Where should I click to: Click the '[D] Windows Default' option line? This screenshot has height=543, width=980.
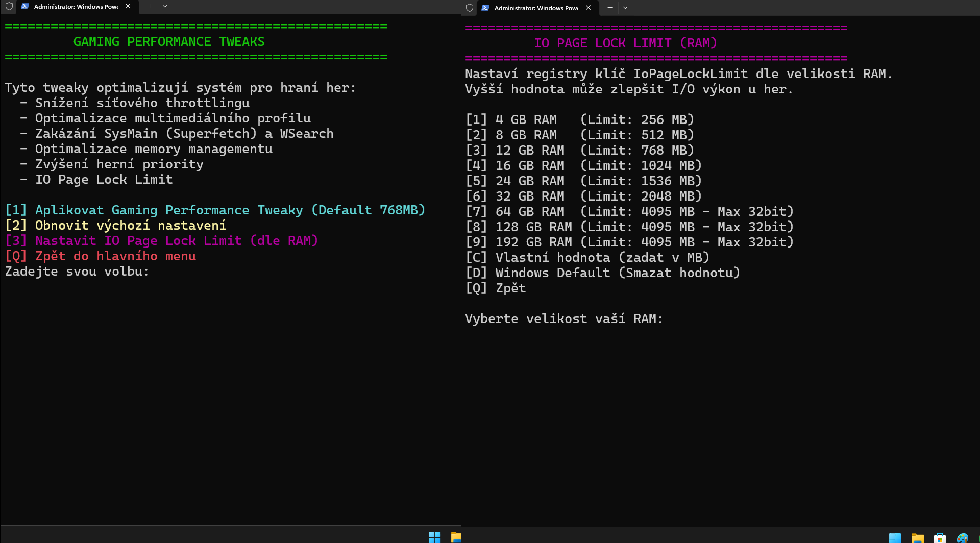(602, 273)
